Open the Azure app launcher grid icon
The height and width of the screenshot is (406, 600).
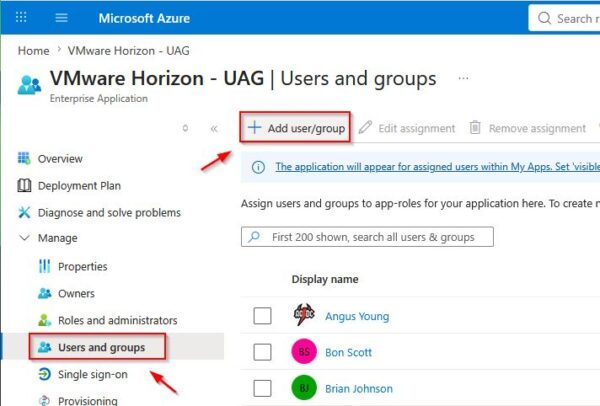[x=21, y=17]
